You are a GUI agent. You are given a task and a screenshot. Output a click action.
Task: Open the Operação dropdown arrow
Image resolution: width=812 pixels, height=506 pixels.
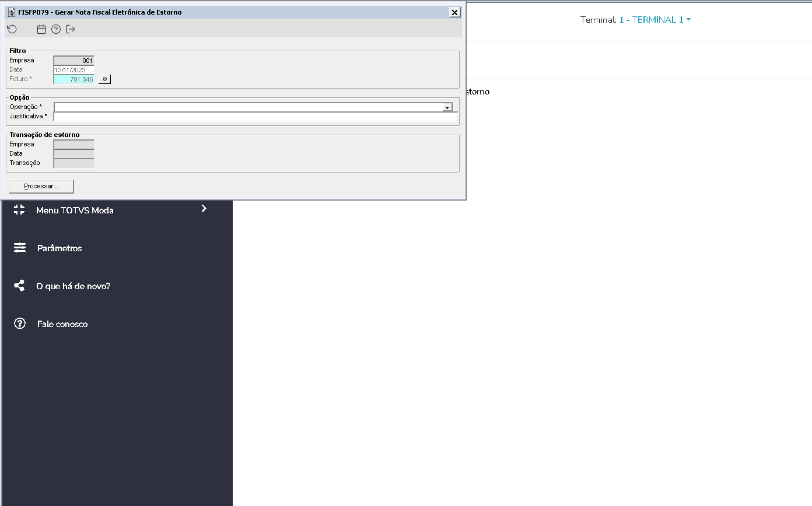point(447,107)
